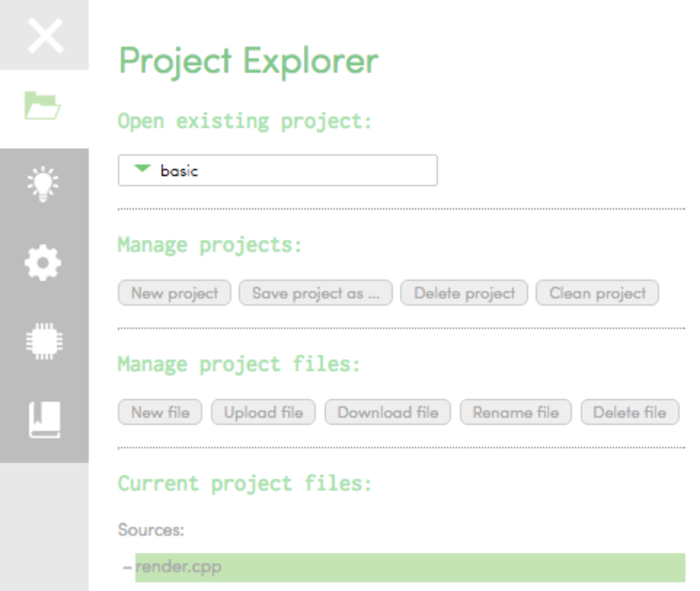Open the lightbulb examples tab

click(43, 184)
